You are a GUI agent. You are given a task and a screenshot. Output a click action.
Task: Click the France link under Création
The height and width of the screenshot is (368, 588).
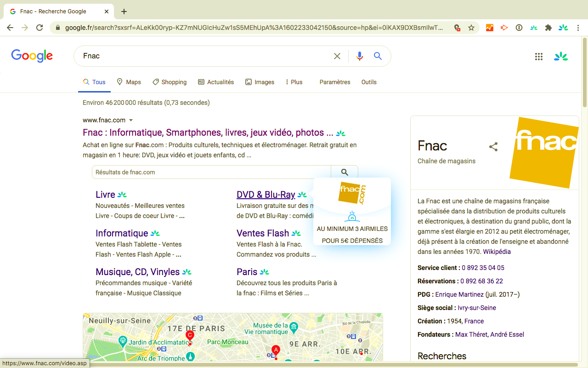[474, 321]
